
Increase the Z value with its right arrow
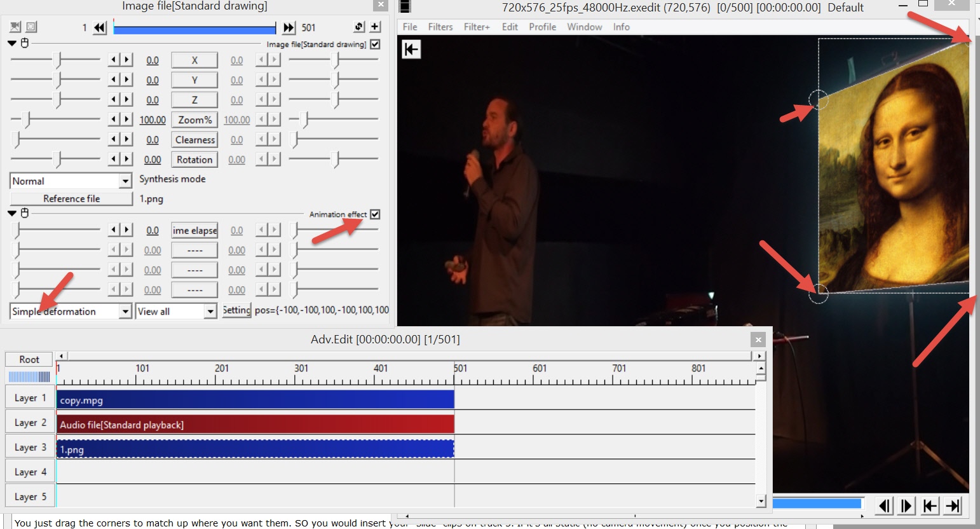pos(126,99)
